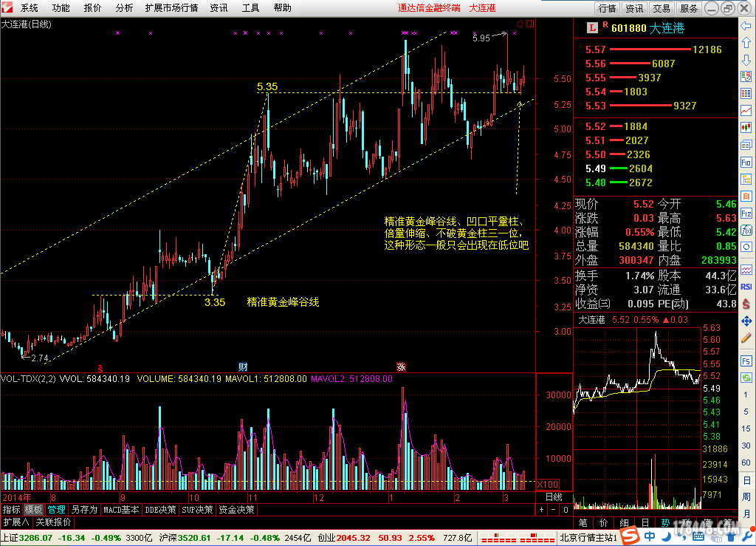
Task: Open the f(x) formula manager icon
Action: click(746, 230)
